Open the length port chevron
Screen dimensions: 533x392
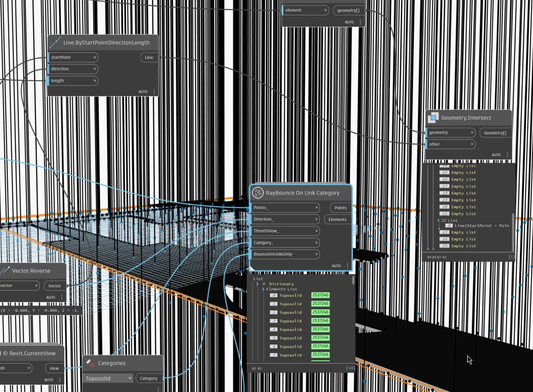coord(95,81)
